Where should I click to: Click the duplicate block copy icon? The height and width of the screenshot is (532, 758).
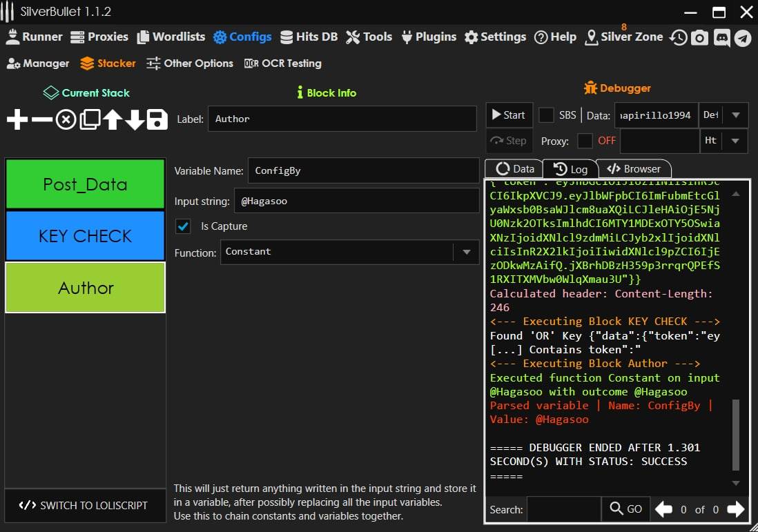tap(90, 120)
